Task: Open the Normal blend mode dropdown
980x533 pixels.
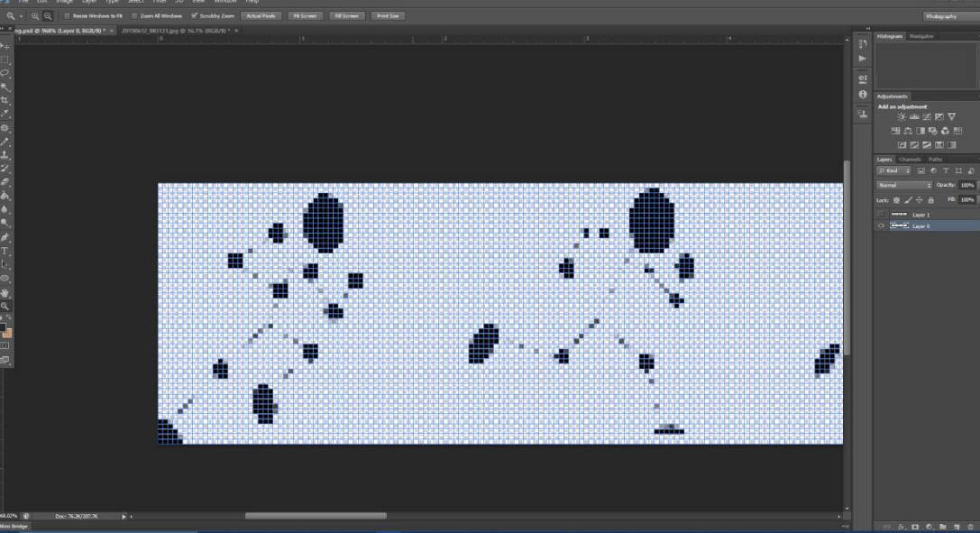Action: [x=903, y=186]
